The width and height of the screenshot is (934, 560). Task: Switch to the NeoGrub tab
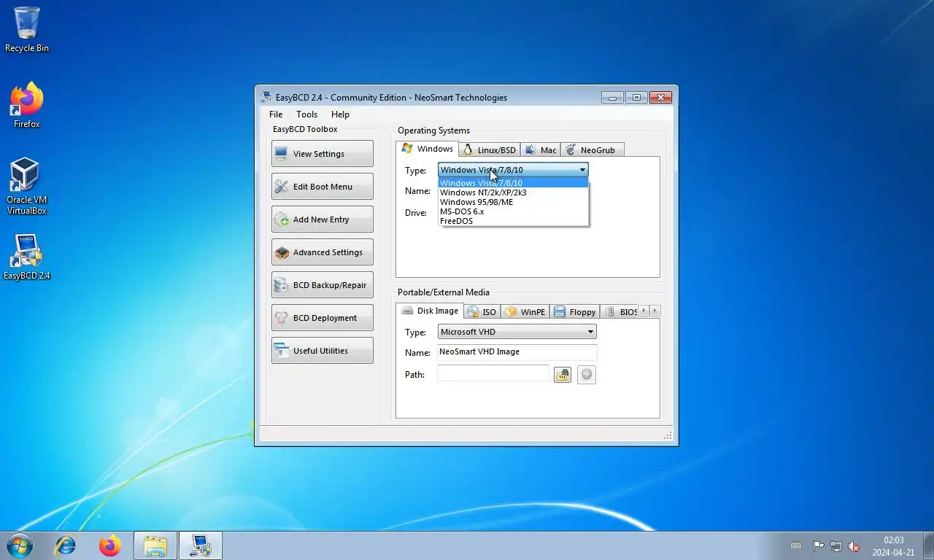[592, 149]
